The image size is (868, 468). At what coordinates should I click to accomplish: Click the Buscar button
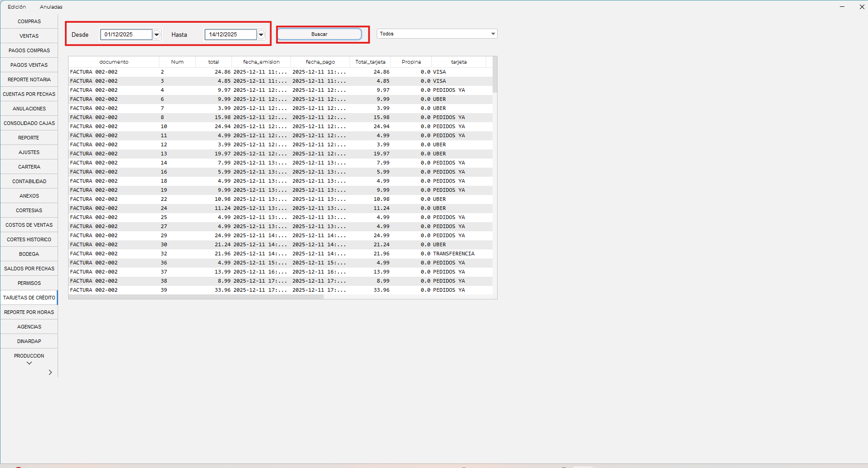click(x=319, y=34)
